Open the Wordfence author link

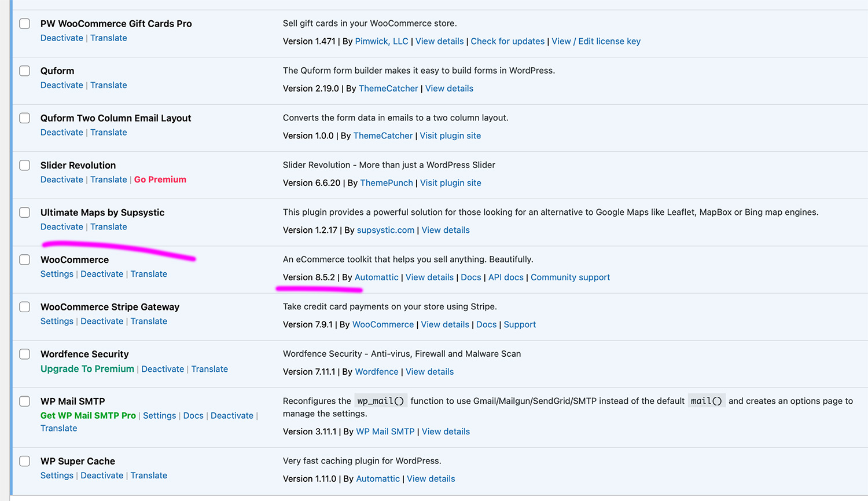(x=377, y=372)
